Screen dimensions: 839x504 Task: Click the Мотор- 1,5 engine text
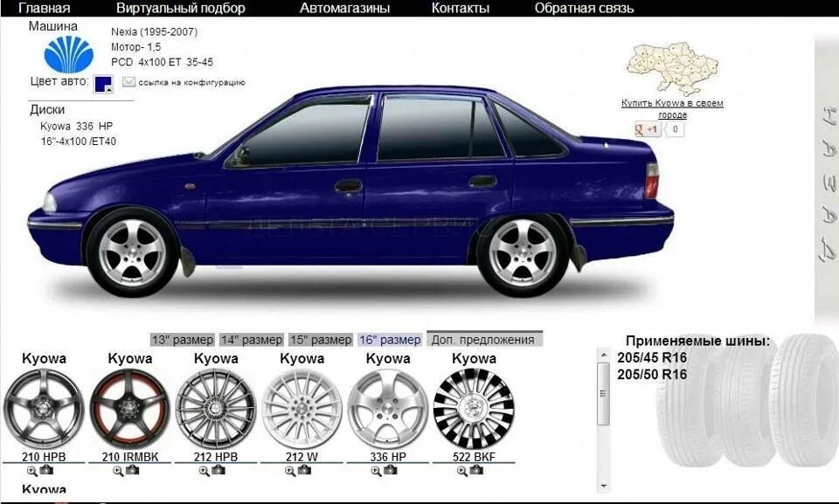(136, 47)
